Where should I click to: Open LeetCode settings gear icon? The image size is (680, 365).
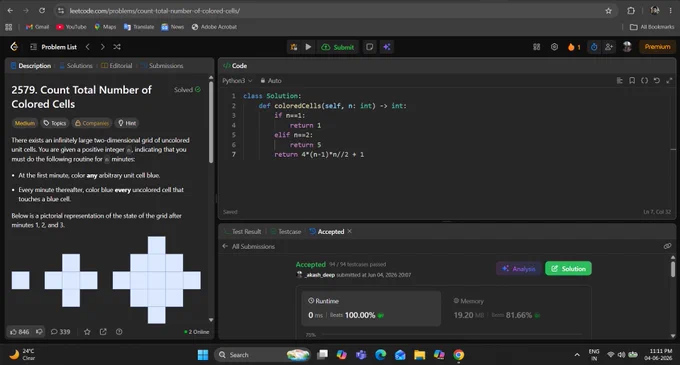(x=554, y=47)
